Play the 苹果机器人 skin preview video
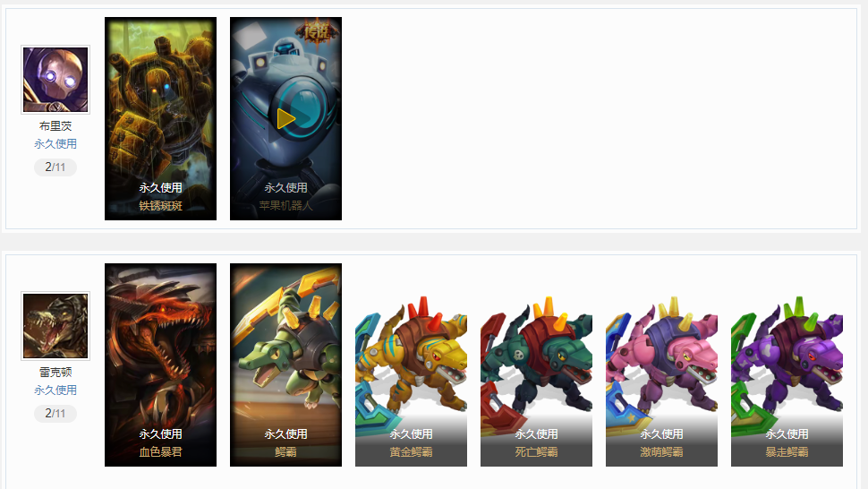The image size is (868, 489). tap(285, 118)
